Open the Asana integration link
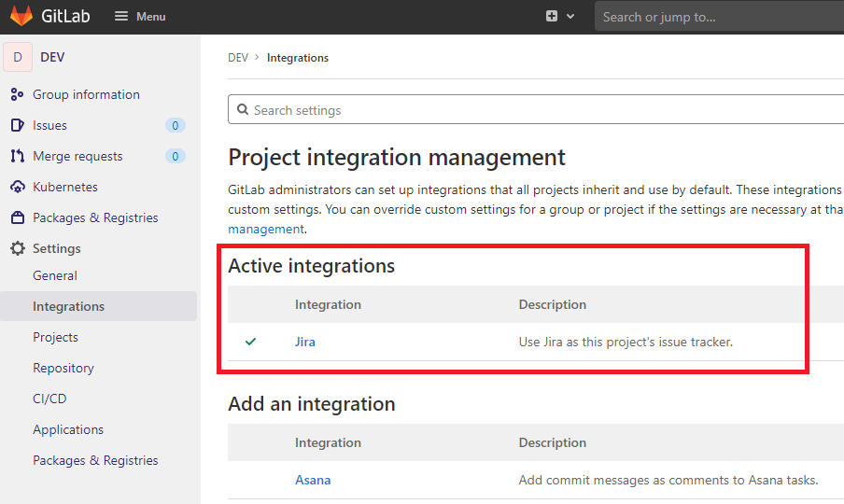This screenshot has width=844, height=504. pyautogui.click(x=313, y=480)
